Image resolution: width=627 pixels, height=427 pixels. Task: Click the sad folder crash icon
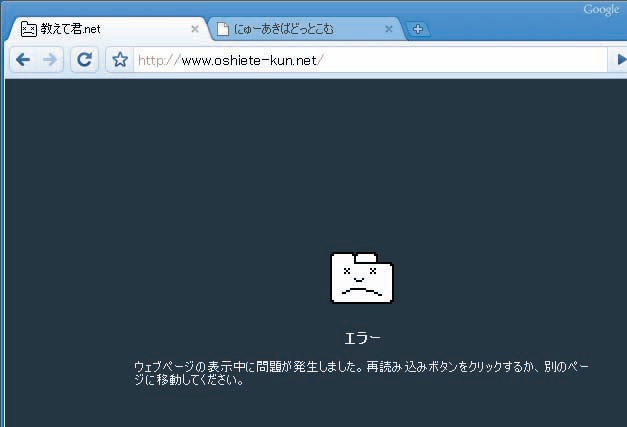(x=362, y=278)
